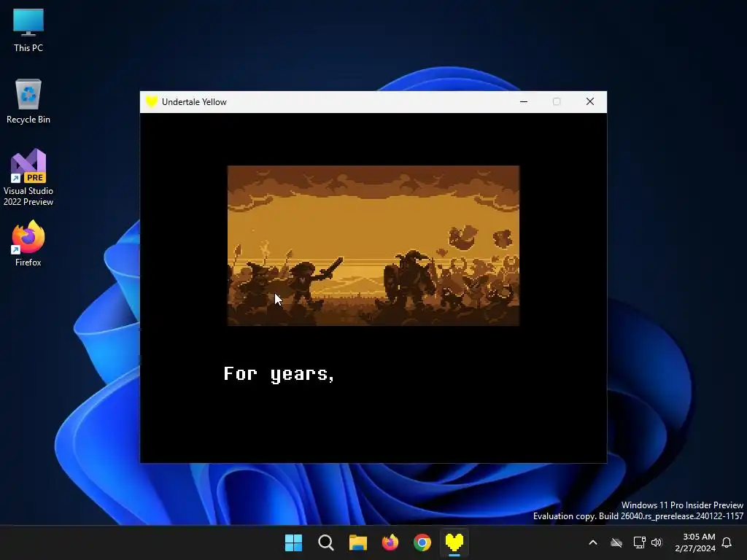
Task: Open the This PC desktop icon
Action: (x=28, y=30)
